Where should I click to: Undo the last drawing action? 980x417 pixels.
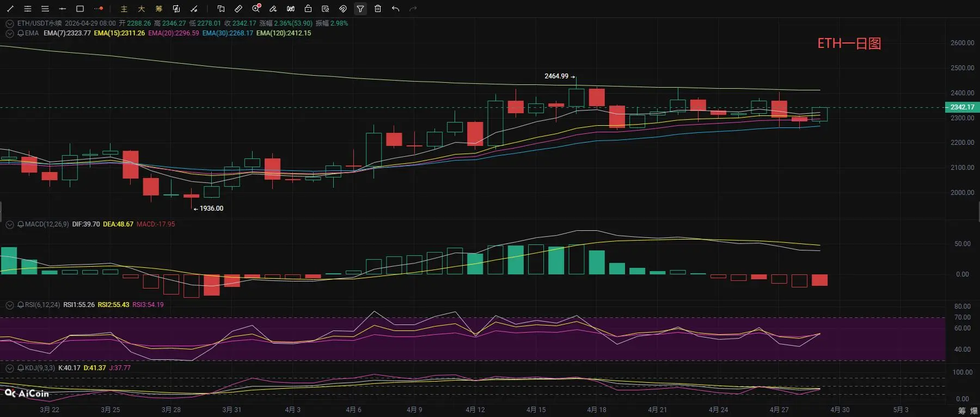[x=395, y=9]
